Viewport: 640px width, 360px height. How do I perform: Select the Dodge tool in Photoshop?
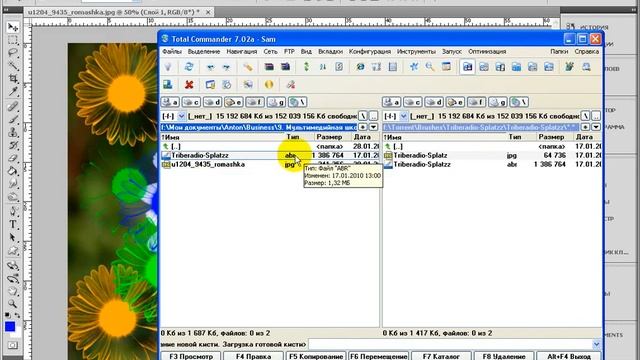pos(13,197)
